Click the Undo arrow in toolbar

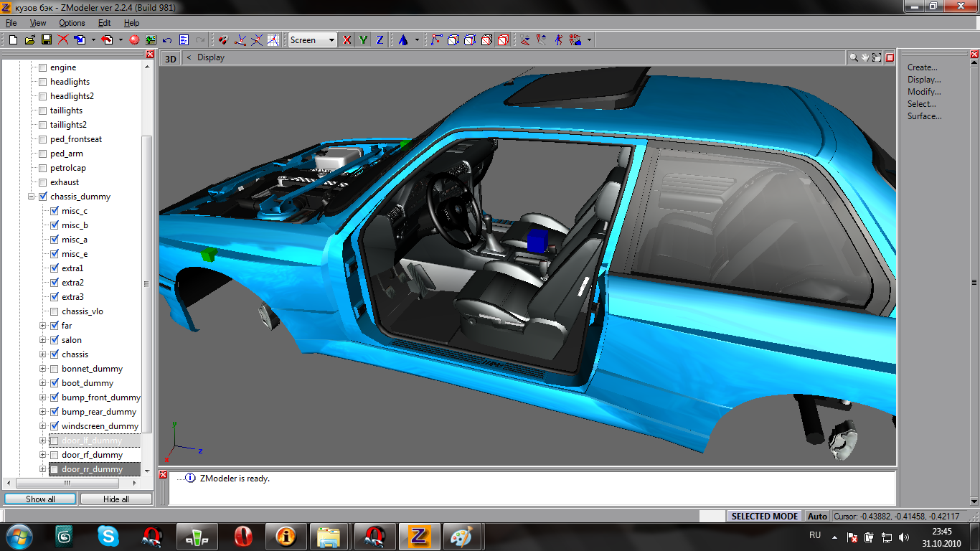[x=167, y=40]
